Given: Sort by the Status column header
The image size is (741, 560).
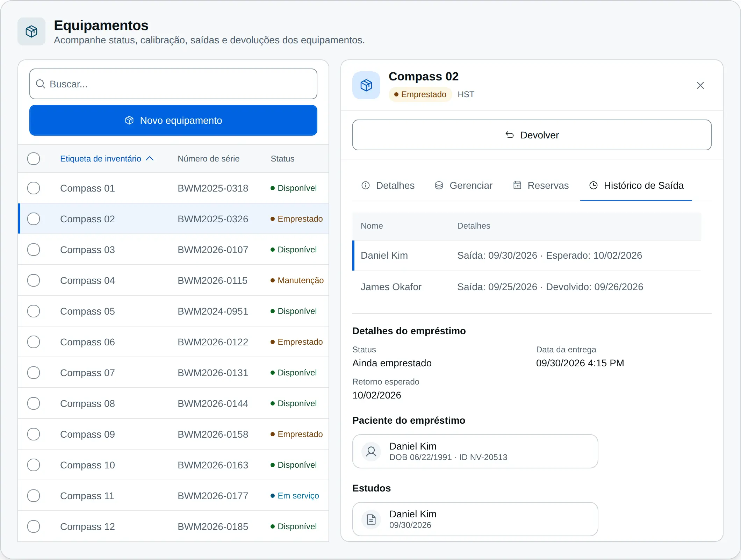Looking at the screenshot, I should tap(282, 159).
